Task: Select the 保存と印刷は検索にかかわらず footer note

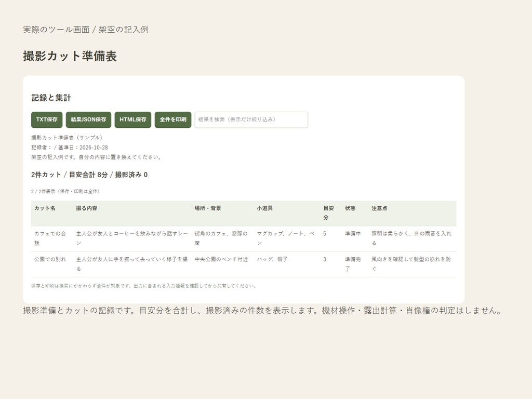Action: tap(144, 286)
